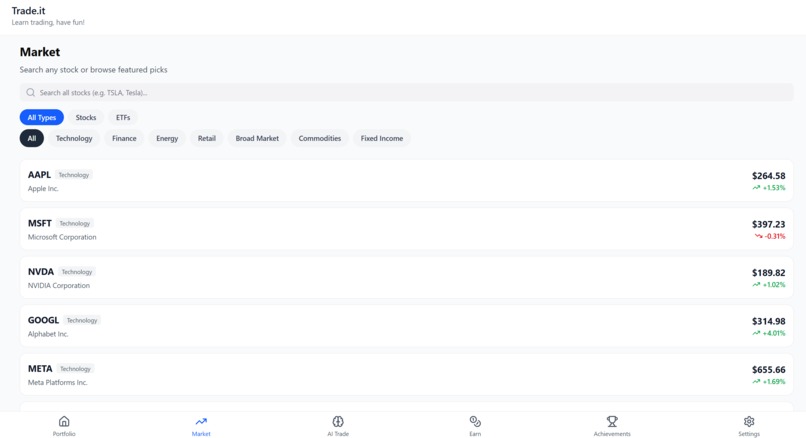Filter by Commodities sector
Image resolution: width=806 pixels, height=438 pixels.
pos(320,138)
